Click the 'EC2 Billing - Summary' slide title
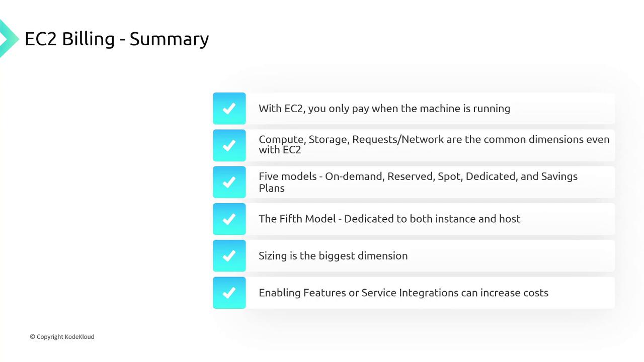The height and width of the screenshot is (362, 644). pyautogui.click(x=117, y=39)
